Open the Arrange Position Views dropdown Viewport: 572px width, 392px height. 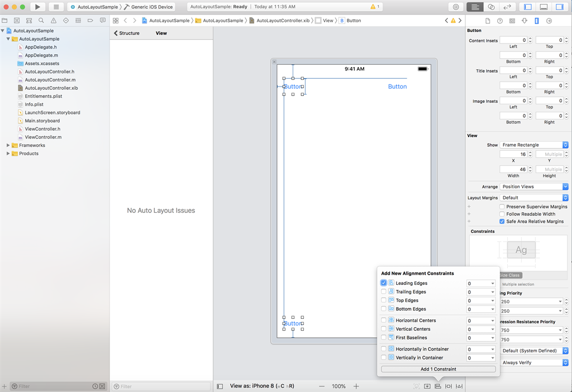pyautogui.click(x=534, y=187)
